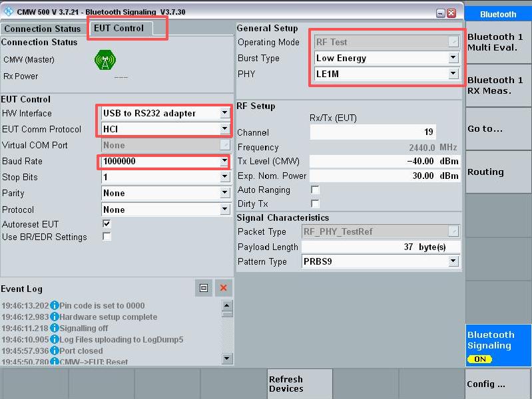Click the Exp. Nom. Power input field
The width and height of the screenshot is (532, 399).
[385, 176]
